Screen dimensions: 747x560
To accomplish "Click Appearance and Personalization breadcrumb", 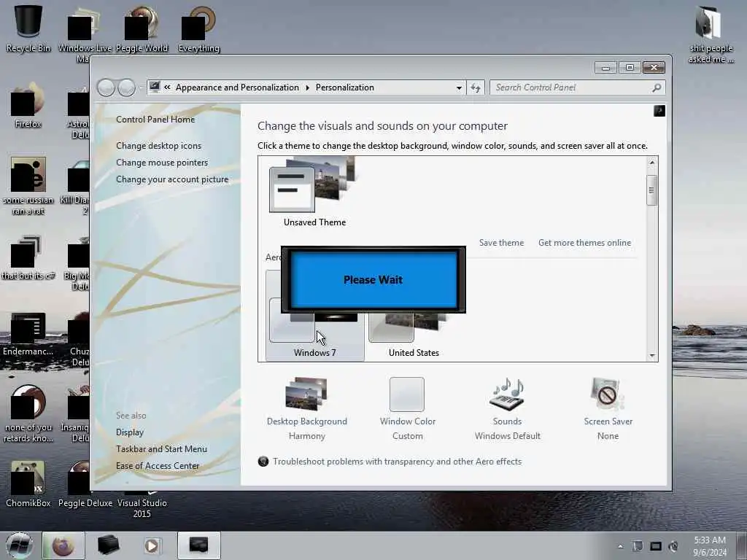I will tap(237, 87).
